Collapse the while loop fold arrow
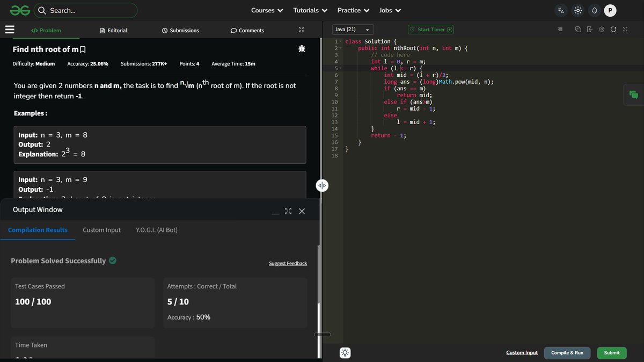This screenshot has width=644, height=362. click(x=340, y=68)
